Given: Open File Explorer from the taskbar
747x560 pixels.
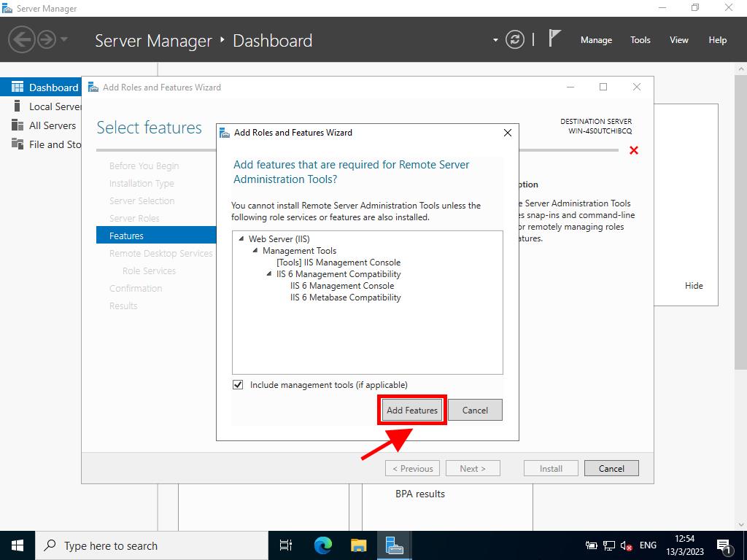Looking at the screenshot, I should pos(358,545).
